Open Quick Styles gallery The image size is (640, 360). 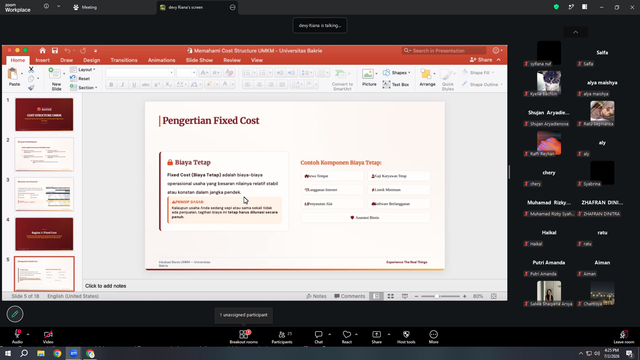pyautogui.click(x=448, y=80)
